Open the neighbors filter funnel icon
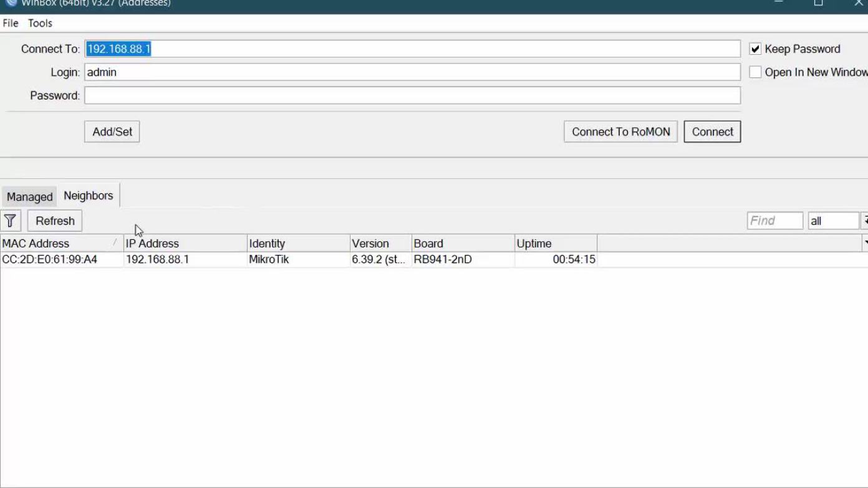Image resolution: width=868 pixels, height=488 pixels. [11, 221]
